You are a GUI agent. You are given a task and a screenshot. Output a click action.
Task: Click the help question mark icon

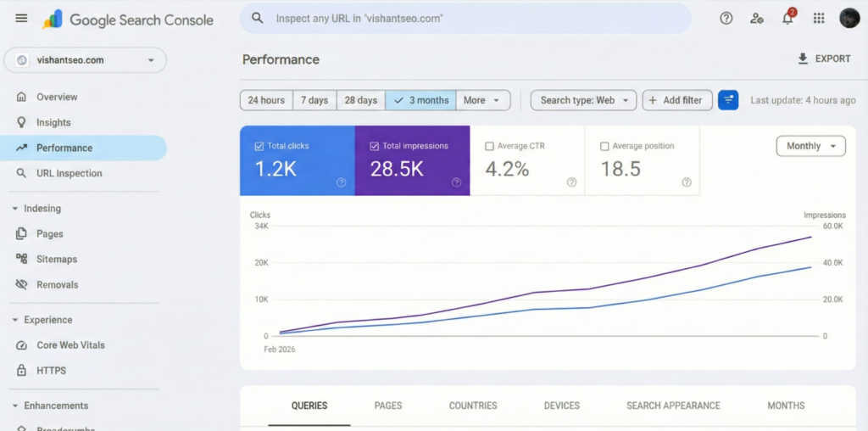(726, 19)
